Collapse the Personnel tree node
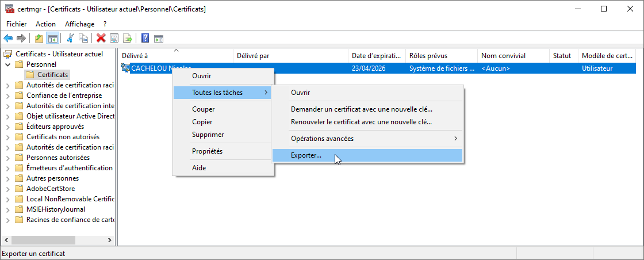 (8, 64)
